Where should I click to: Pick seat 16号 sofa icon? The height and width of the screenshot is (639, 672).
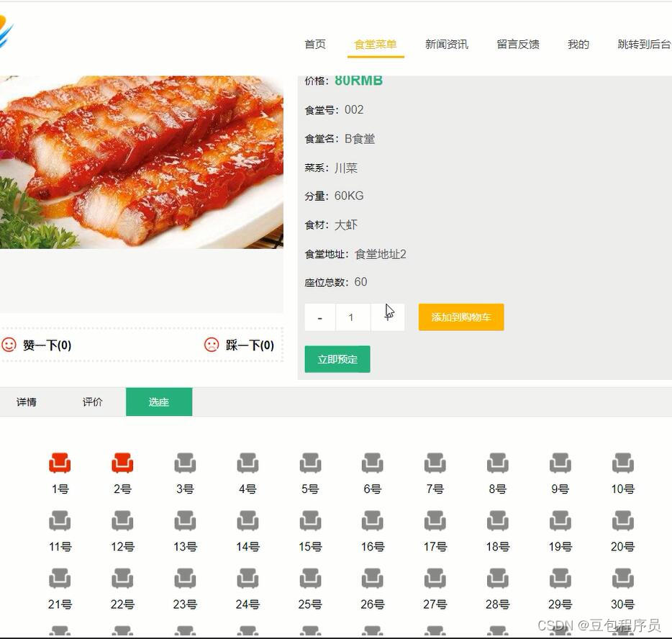click(x=373, y=521)
